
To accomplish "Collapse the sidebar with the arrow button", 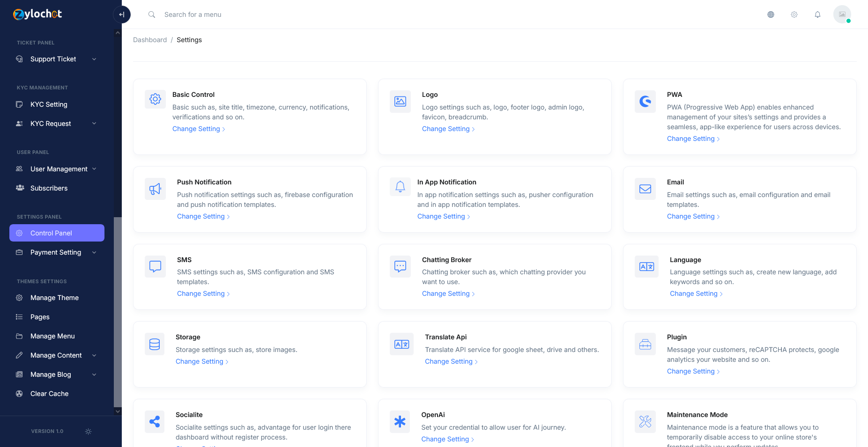I will [x=122, y=15].
